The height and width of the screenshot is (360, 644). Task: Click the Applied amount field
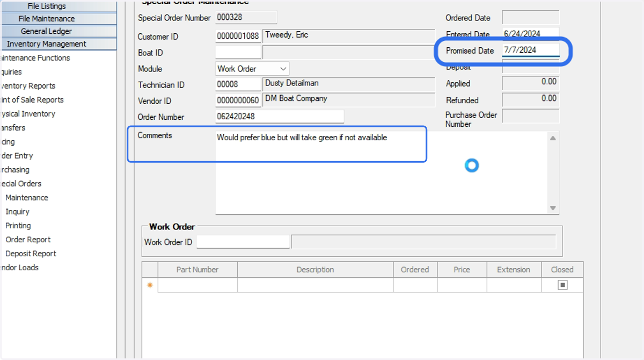[531, 83]
